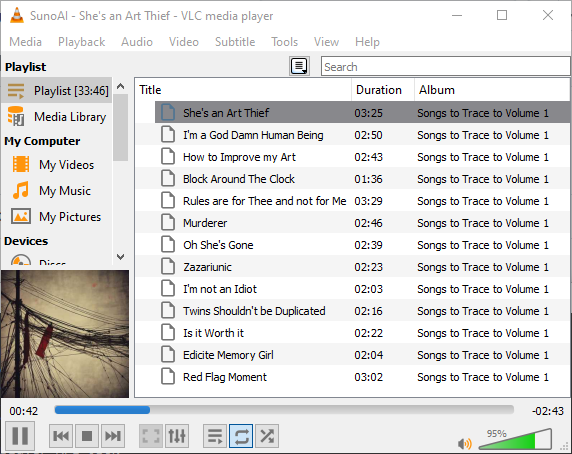Toggle the loop repeat mode

241,436
